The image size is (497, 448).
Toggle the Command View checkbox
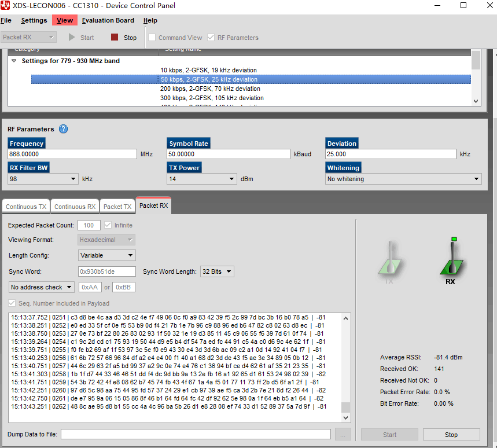tap(152, 38)
